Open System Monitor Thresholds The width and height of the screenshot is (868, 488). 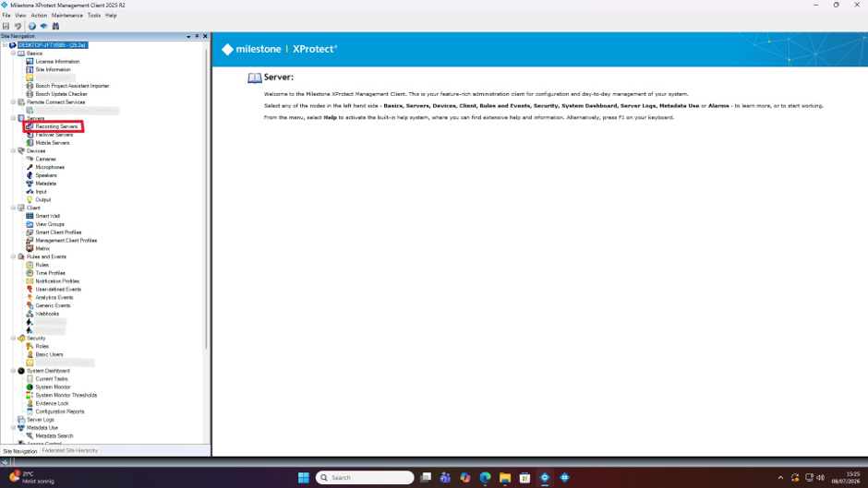[x=66, y=395]
